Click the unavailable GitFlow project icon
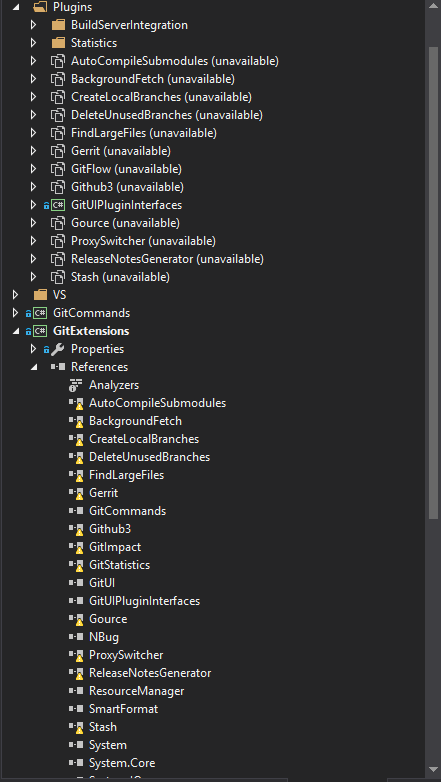Viewport: 441px width, 782px height. tap(58, 169)
